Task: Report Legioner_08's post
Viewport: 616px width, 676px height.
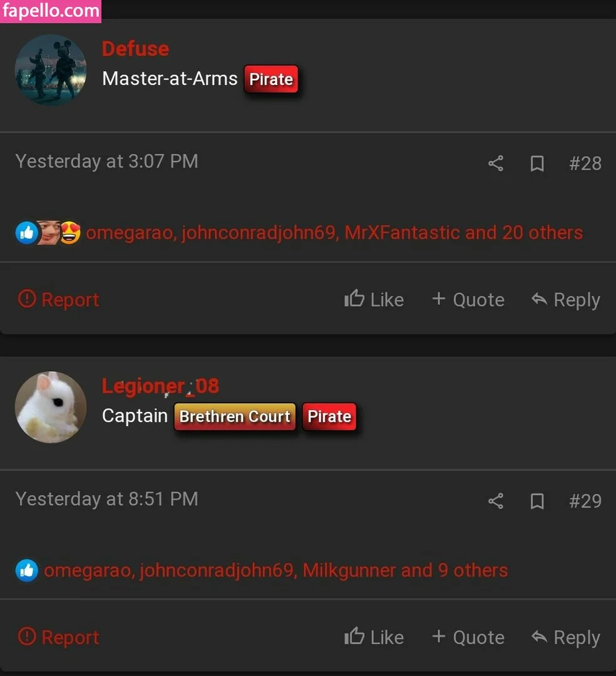Action: click(59, 637)
